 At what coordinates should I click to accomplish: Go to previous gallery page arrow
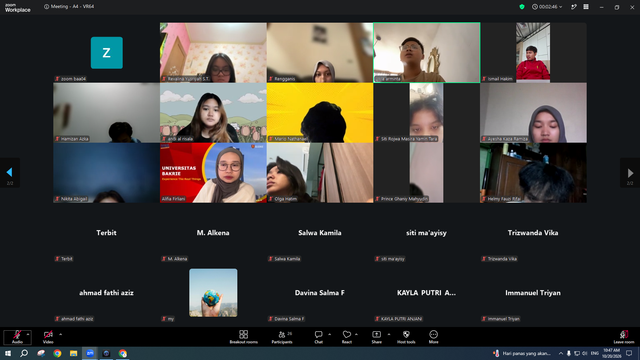click(x=9, y=173)
